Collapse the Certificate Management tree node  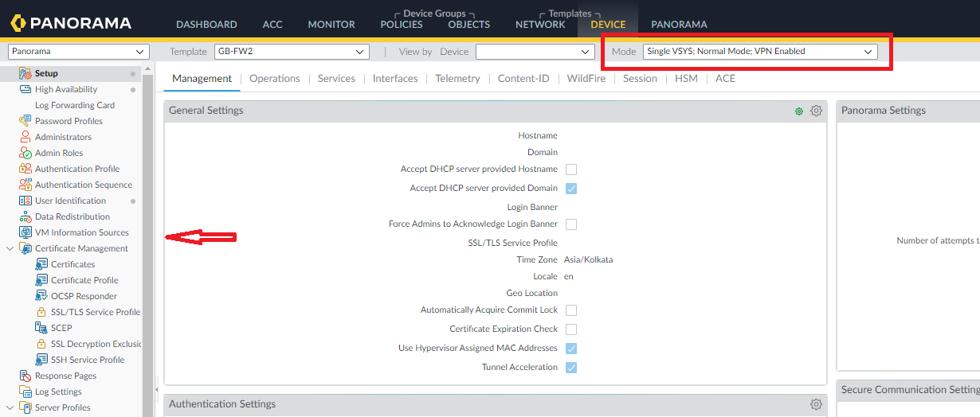(x=10, y=248)
